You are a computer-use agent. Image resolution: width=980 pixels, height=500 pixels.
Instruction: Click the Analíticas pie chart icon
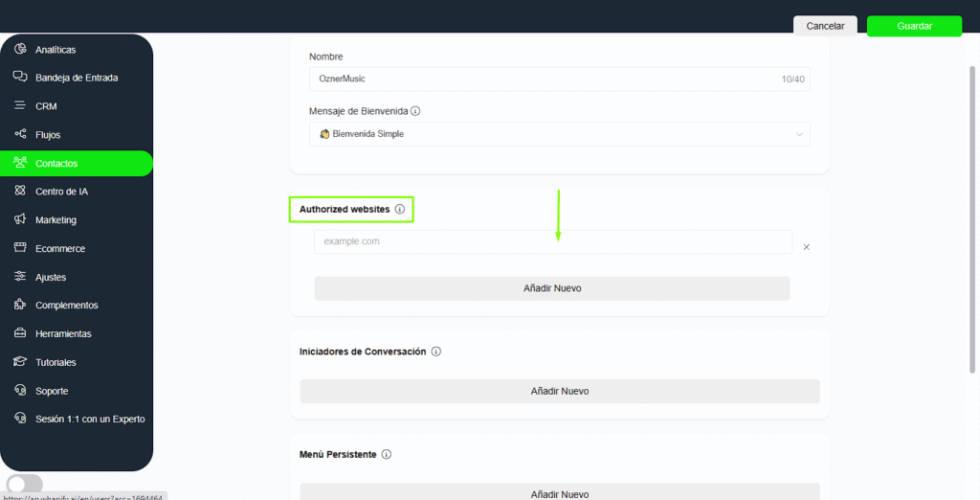point(20,49)
